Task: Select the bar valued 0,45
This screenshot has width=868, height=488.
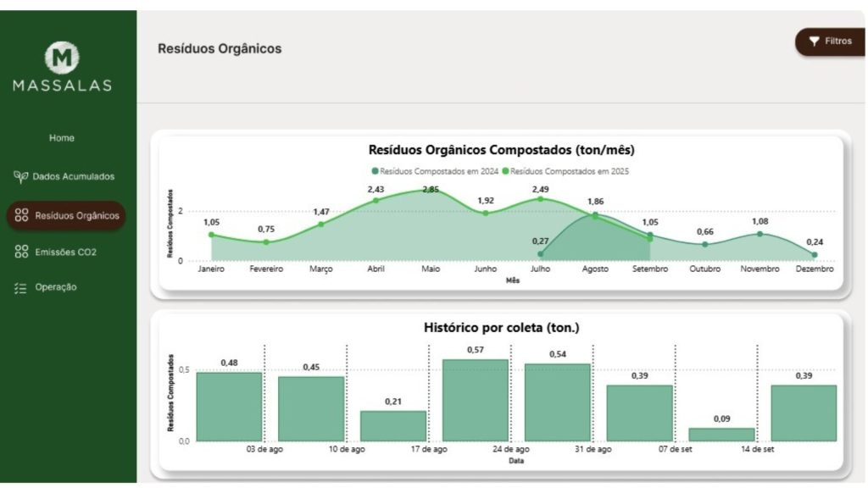Action: click(311, 409)
